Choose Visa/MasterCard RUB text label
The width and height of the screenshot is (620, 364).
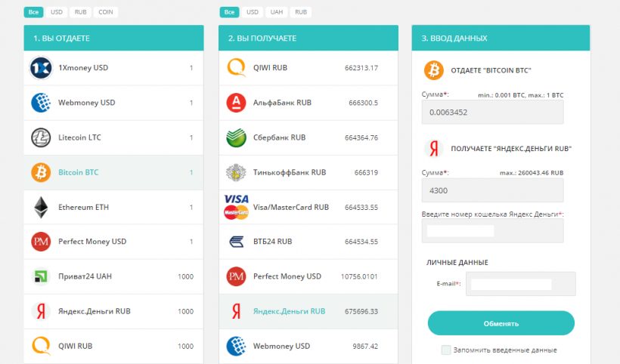pos(291,207)
